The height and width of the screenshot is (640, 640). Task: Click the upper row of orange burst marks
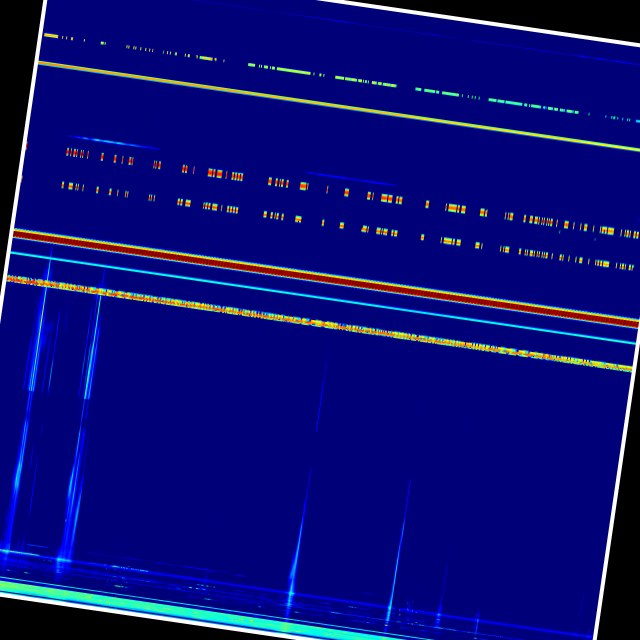tap(225, 174)
